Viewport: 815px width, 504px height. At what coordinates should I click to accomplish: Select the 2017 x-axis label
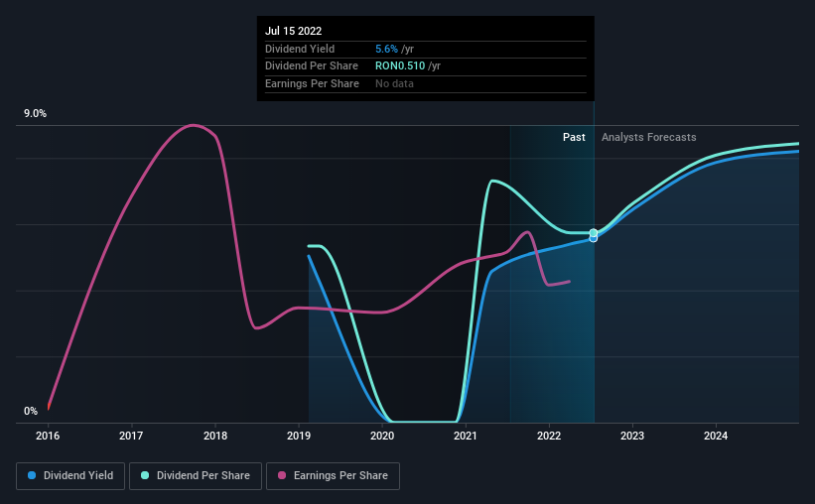131,436
